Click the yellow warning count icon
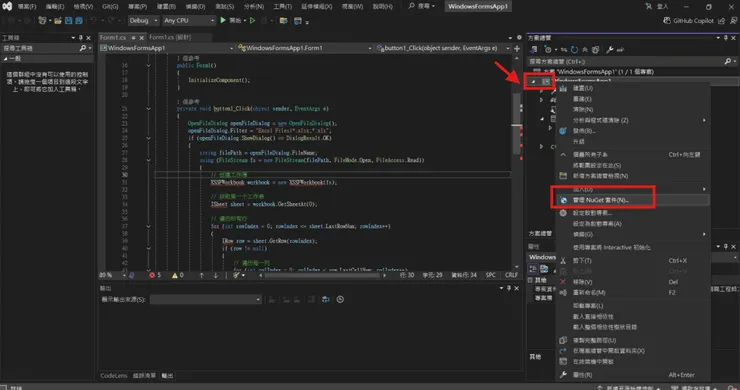740x390 pixels. click(x=175, y=275)
